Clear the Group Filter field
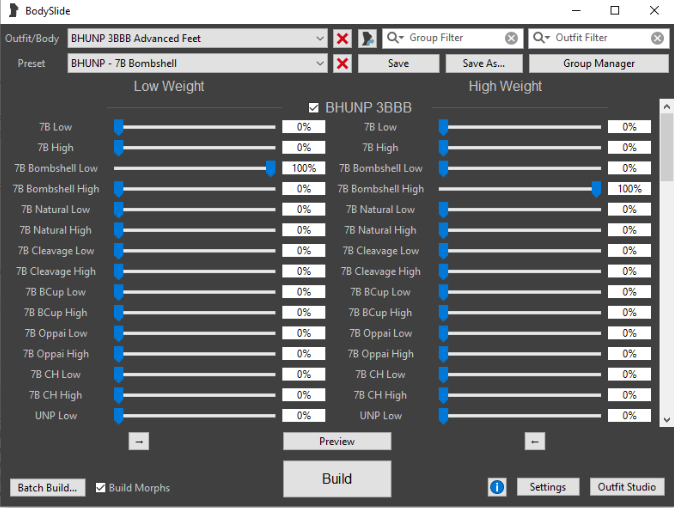 coord(511,38)
